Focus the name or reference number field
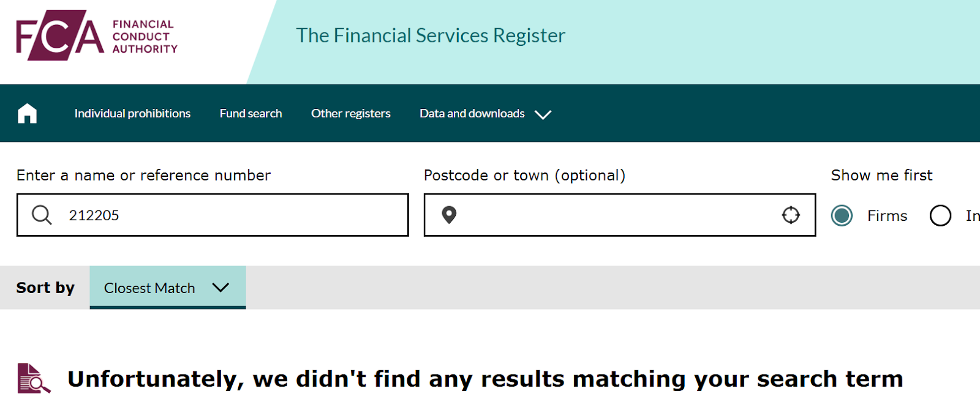Screen dimensions: 980x405 [213, 215]
